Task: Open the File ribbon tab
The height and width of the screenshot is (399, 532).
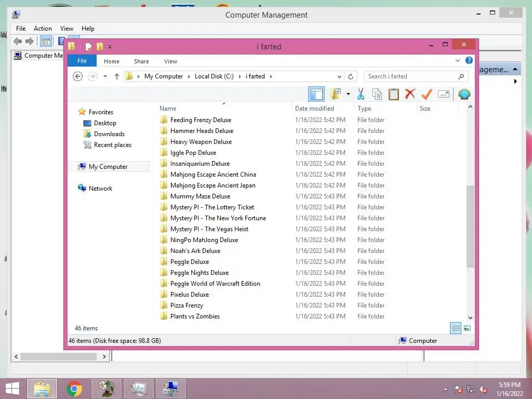Action: tap(82, 61)
